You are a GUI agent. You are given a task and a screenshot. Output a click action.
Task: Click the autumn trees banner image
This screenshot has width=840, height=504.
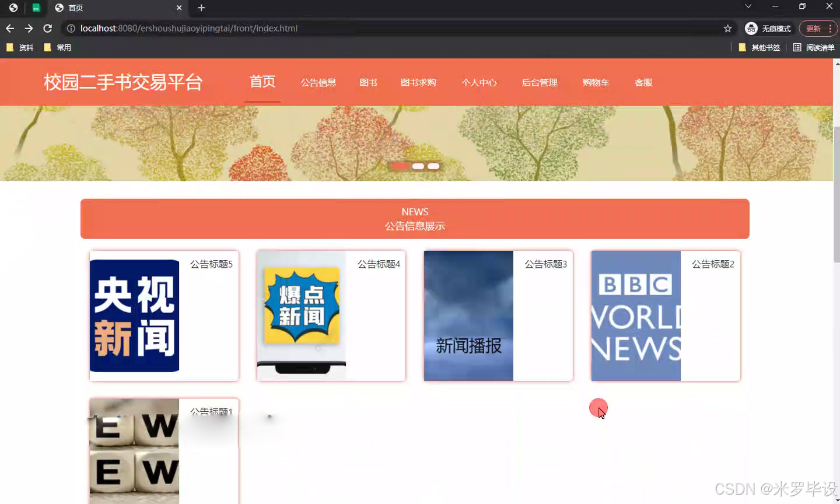(x=416, y=143)
